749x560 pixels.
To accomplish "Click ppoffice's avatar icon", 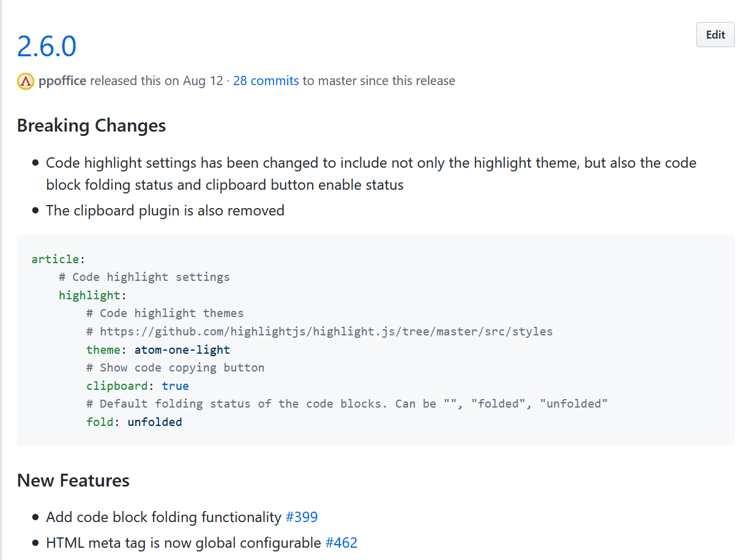I will tap(24, 81).
